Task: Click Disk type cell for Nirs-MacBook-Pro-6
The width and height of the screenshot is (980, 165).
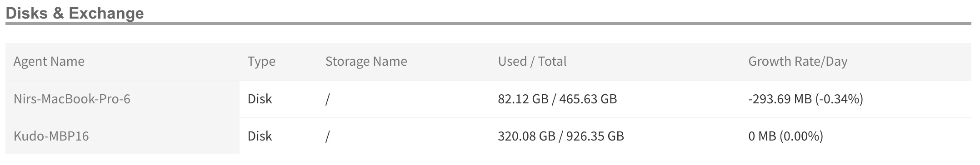Action: [260, 99]
